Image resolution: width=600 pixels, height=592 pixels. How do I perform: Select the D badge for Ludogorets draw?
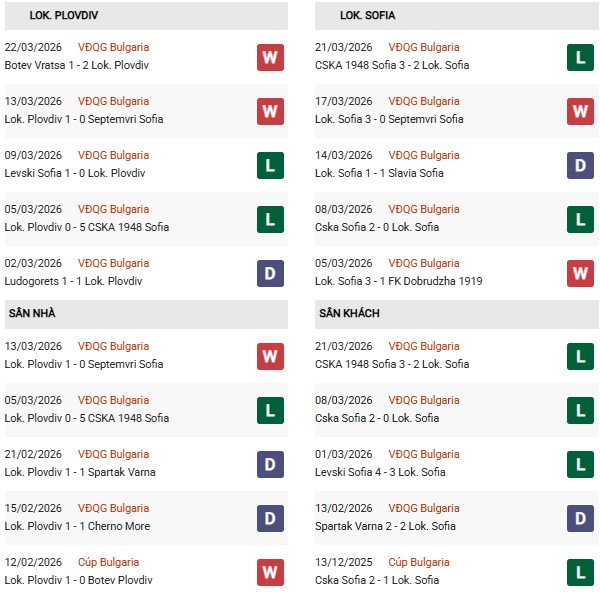[x=270, y=273]
